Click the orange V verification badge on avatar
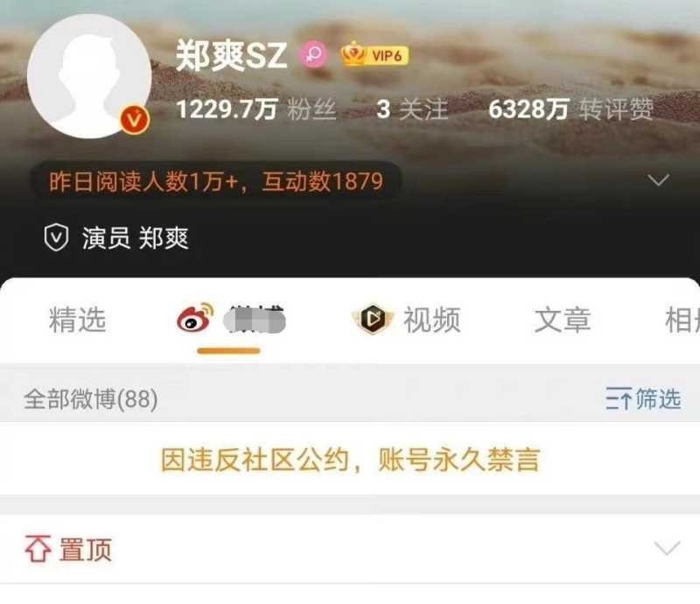 [135, 120]
